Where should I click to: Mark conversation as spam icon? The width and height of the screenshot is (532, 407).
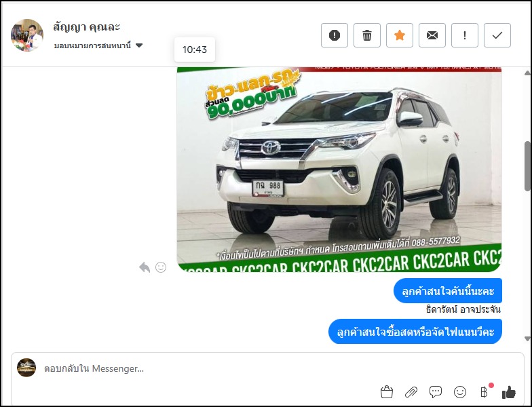click(334, 35)
